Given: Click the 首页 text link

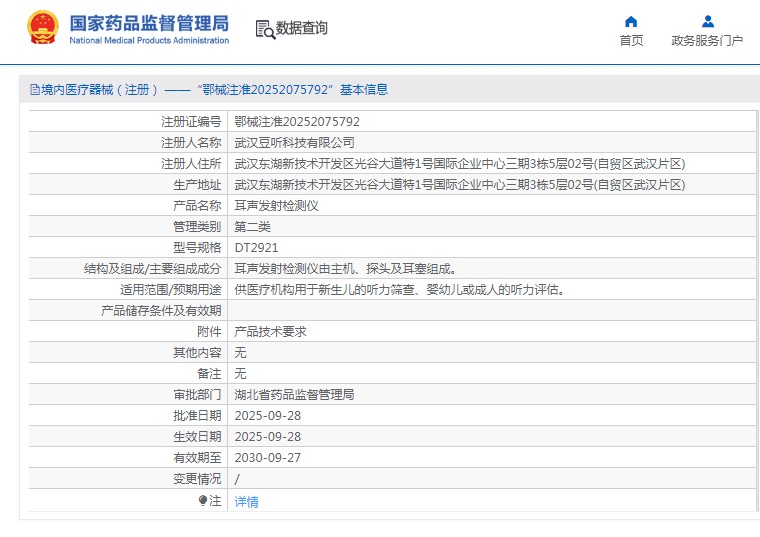Looking at the screenshot, I should coord(631,41).
